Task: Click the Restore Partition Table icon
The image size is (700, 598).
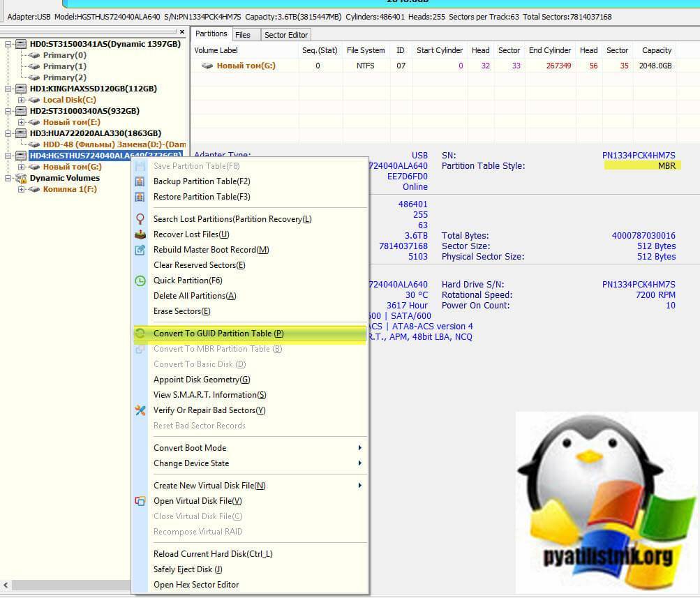Action: (140, 197)
